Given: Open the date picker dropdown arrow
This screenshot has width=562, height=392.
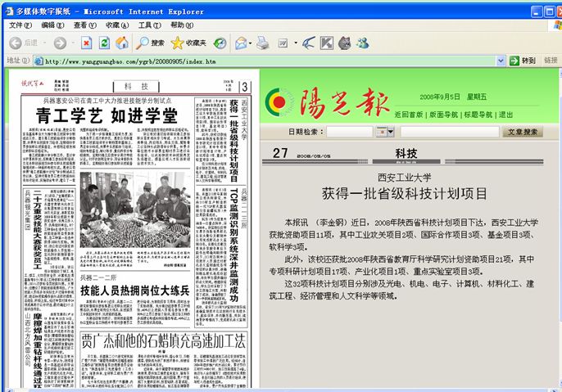Looking at the screenshot, I should tap(391, 132).
